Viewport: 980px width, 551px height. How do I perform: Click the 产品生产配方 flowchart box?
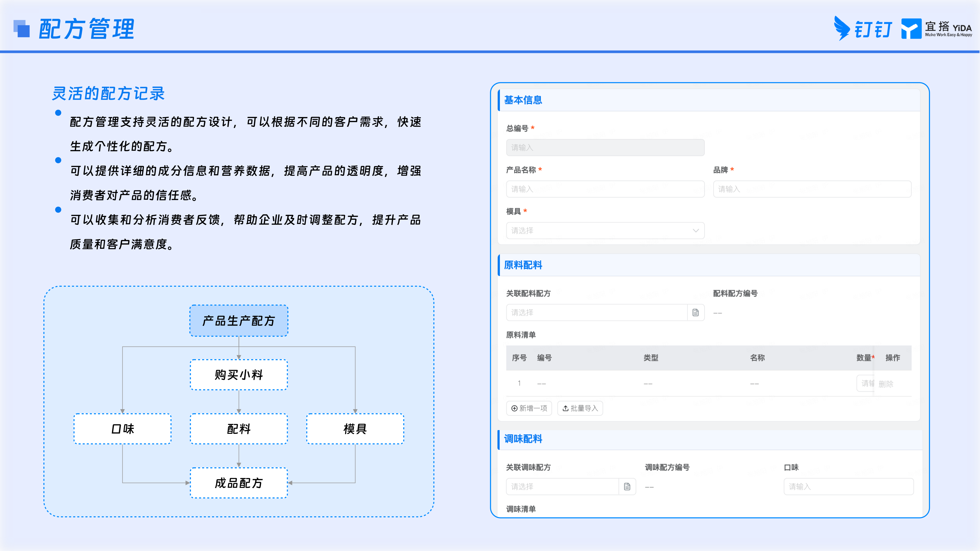[239, 321]
